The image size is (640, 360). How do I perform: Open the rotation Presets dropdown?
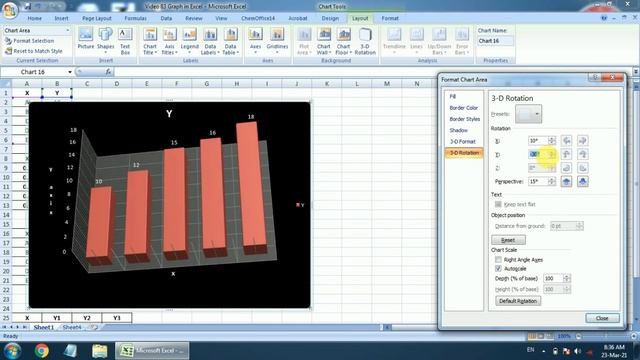pos(538,114)
